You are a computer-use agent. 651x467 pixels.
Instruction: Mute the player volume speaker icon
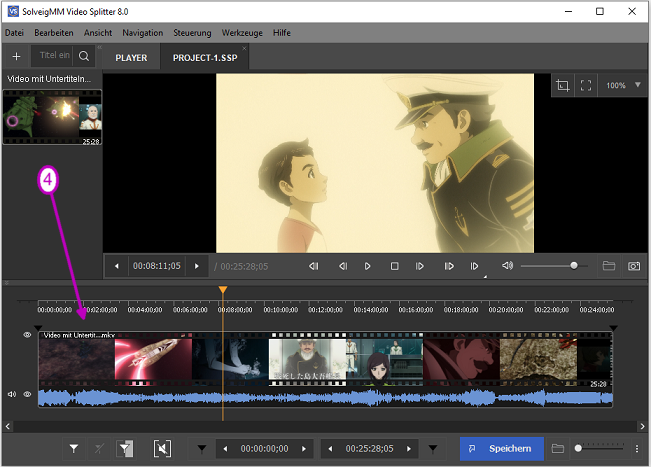[507, 266]
